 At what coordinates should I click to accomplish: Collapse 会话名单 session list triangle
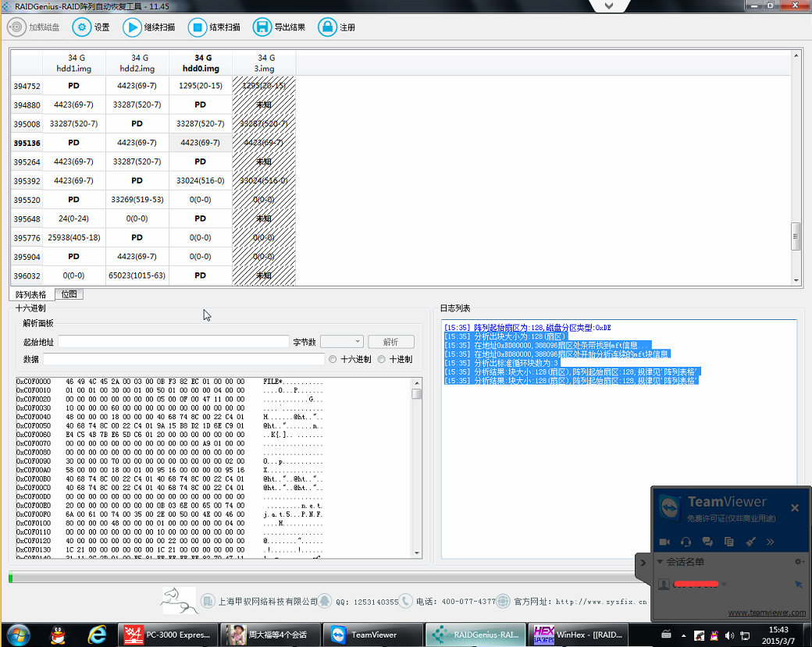tap(661, 562)
